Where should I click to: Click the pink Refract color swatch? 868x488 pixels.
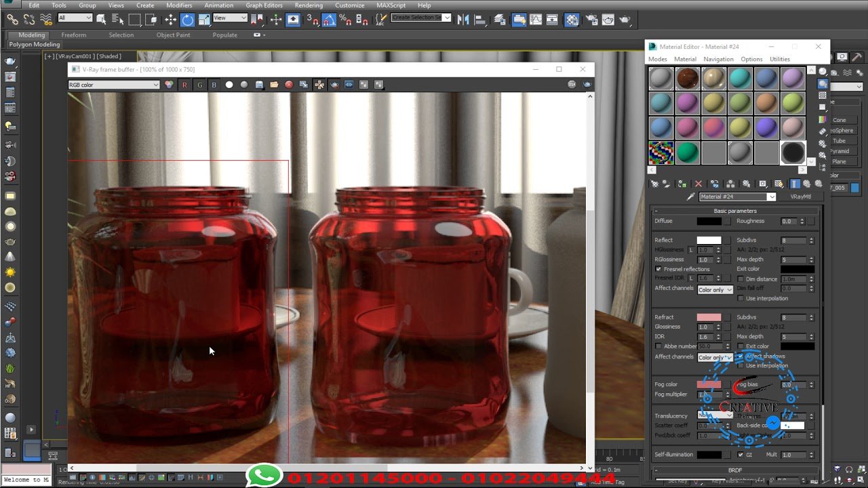coord(709,317)
